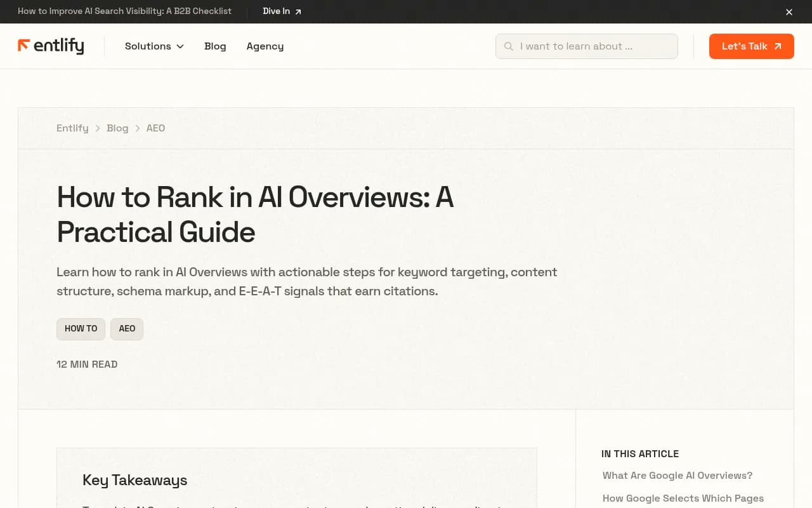Go to the Blog menu item
812x508 pixels.
(215, 46)
